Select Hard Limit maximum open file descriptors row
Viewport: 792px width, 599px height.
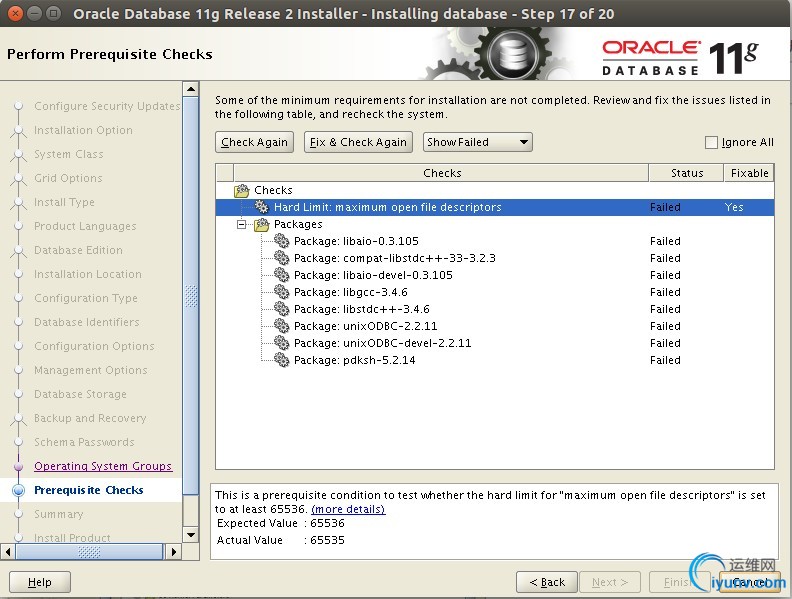pyautogui.click(x=494, y=207)
